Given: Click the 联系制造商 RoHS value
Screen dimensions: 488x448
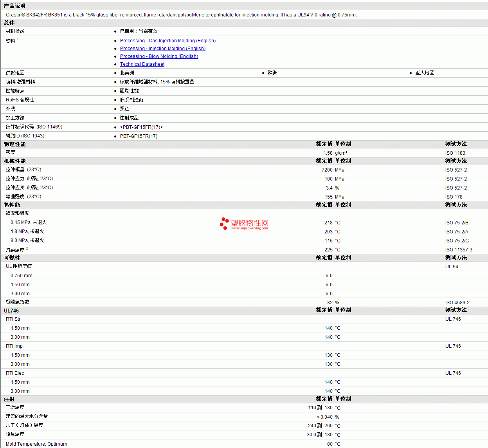Looking at the screenshot, I should pyautogui.click(x=131, y=100).
